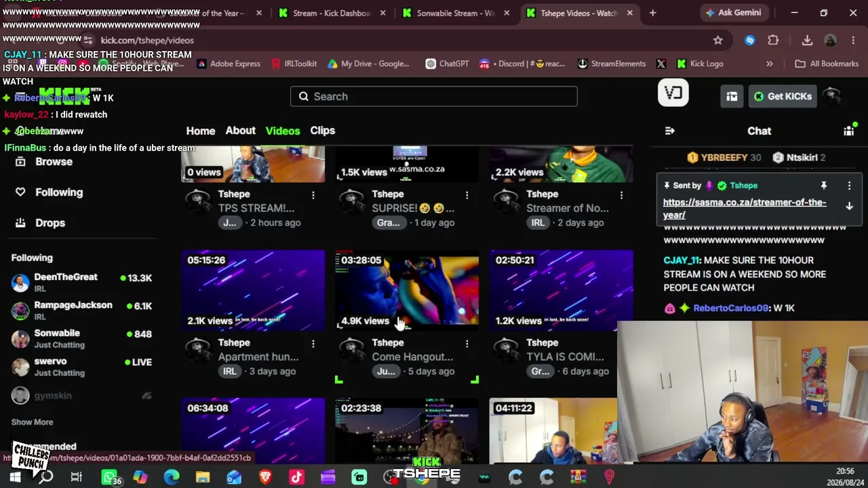The image size is (868, 488).
Task: Open gymskin's offline channel from Following
Action: pos(81,395)
